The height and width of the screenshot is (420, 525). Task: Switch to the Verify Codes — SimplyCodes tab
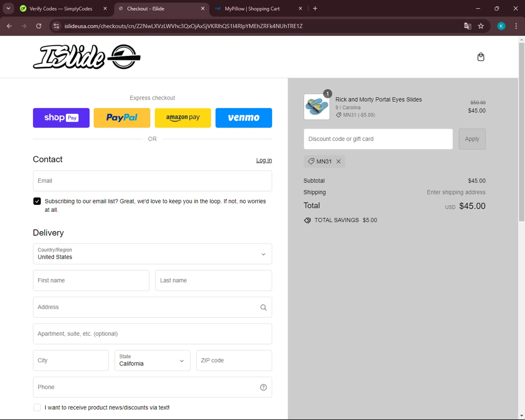61,8
